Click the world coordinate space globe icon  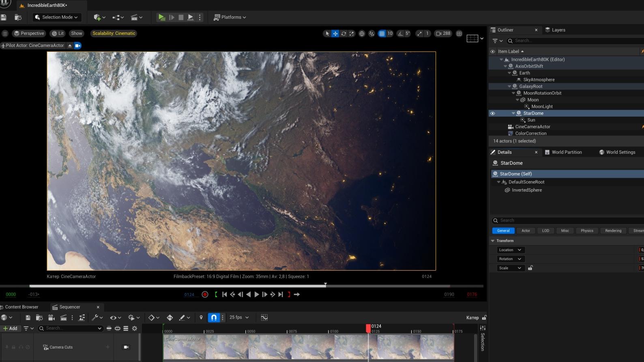[362, 34]
